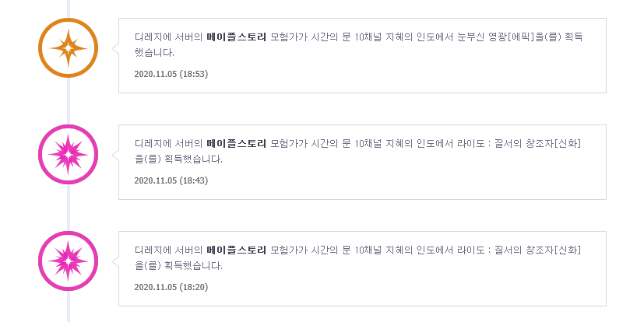Click the timestamp 2020.11.05 (18:53)

tap(171, 74)
